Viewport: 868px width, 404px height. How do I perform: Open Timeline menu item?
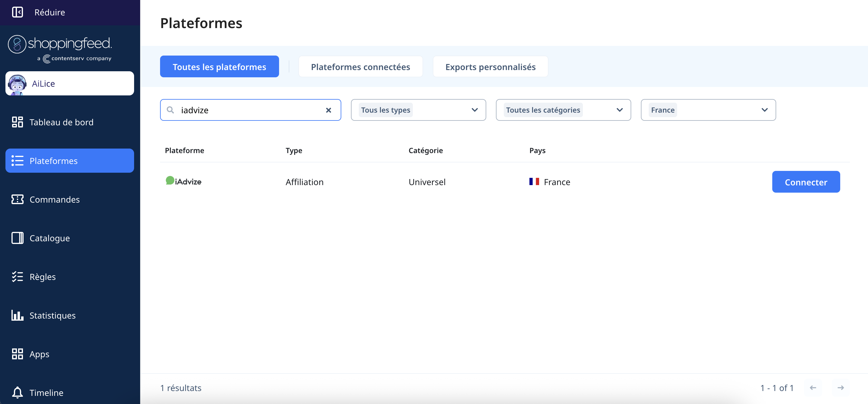pyautogui.click(x=70, y=393)
